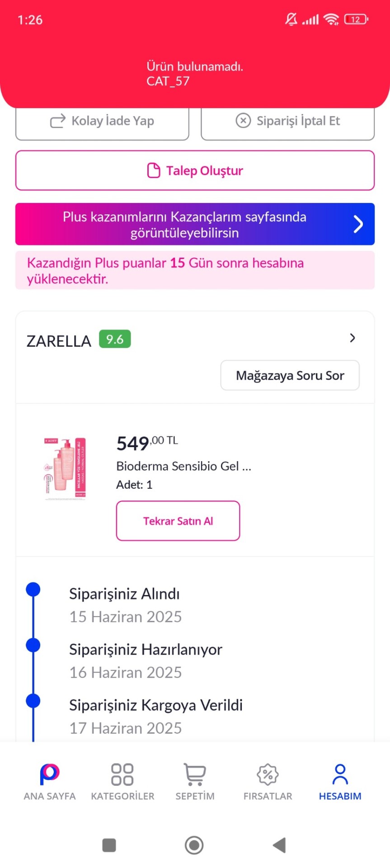
Task: Expand the ZARELLA store chevron
Action: coord(352,338)
